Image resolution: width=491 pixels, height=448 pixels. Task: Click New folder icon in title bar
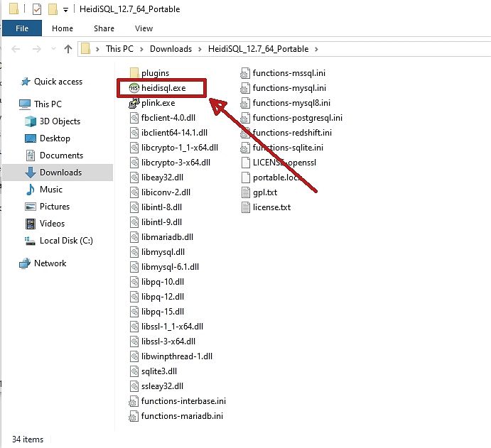53,9
